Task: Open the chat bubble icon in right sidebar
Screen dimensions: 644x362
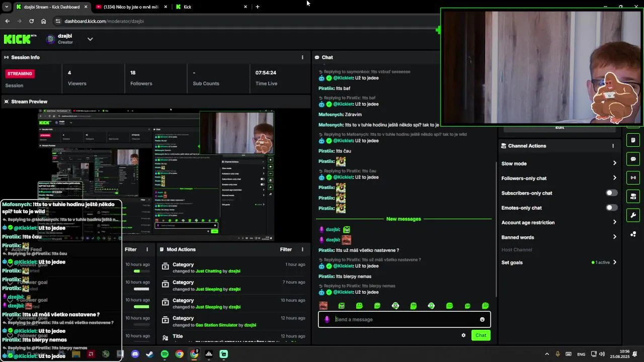Action: pyautogui.click(x=633, y=159)
